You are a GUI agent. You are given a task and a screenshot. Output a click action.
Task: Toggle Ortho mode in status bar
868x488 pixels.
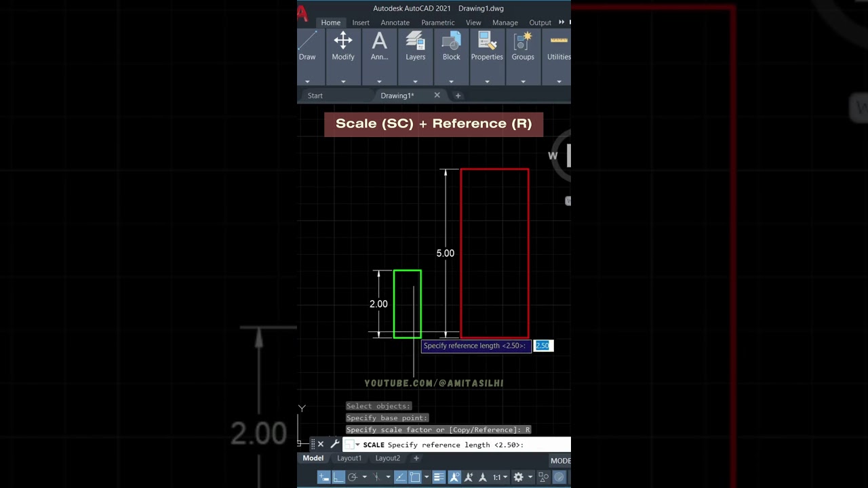[x=338, y=477]
